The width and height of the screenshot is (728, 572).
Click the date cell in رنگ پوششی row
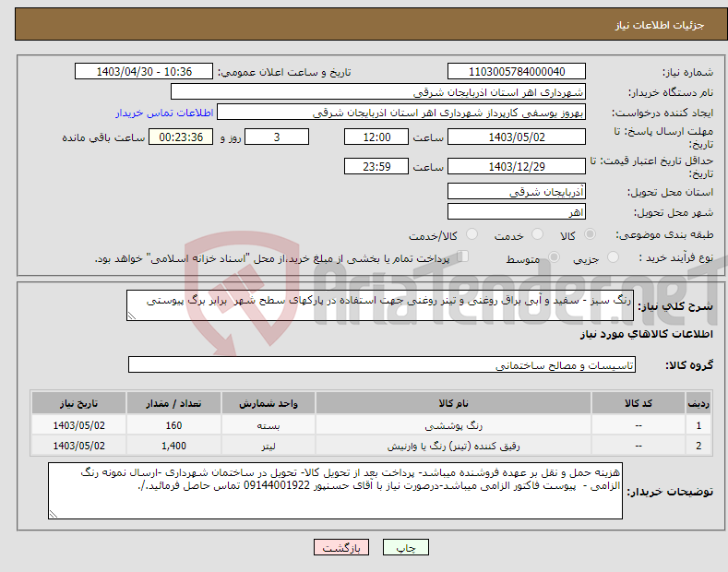coord(79,425)
